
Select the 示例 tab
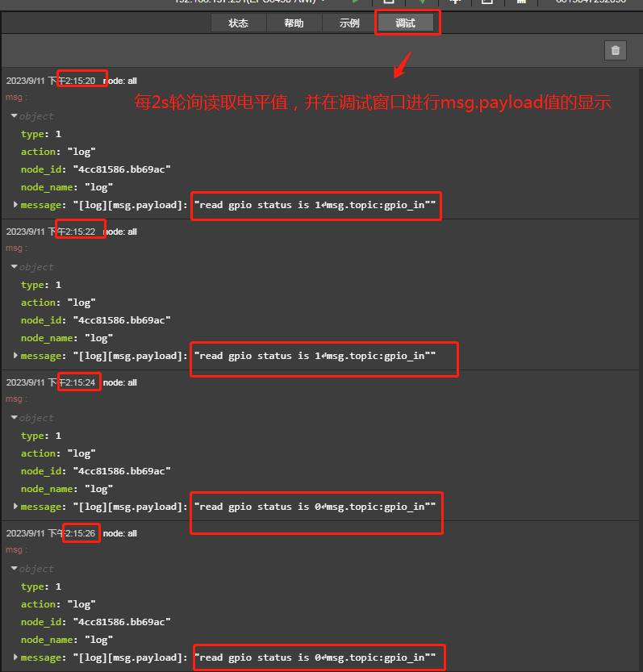pos(349,23)
